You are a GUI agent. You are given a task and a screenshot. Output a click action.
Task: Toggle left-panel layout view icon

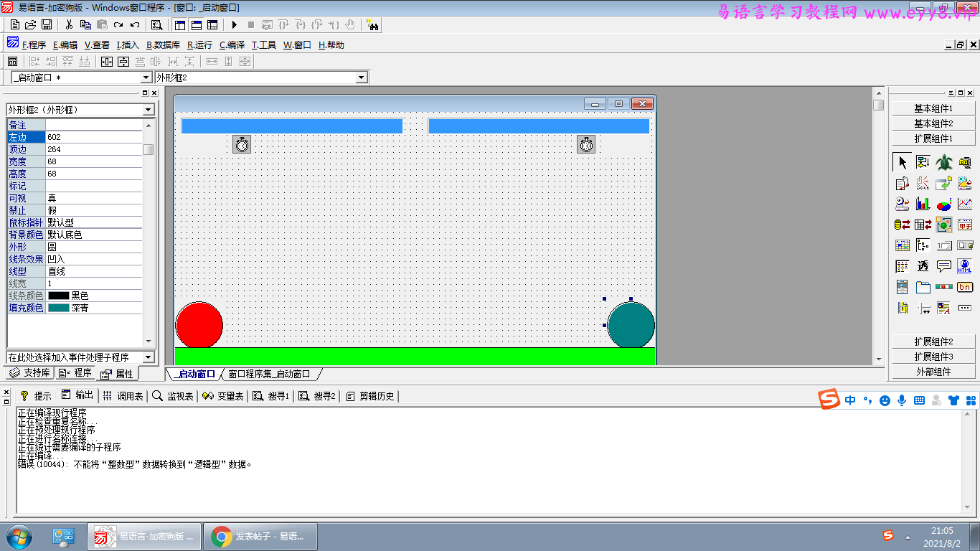[x=179, y=25]
